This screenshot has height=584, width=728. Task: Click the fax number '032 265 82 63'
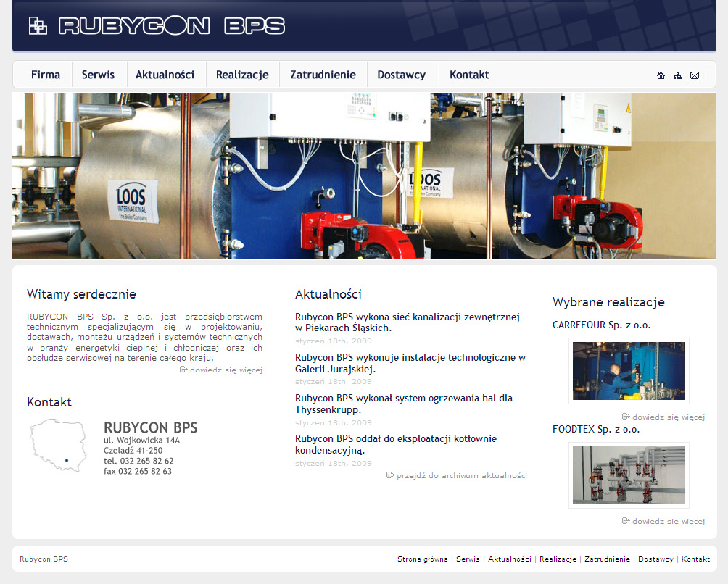click(145, 471)
